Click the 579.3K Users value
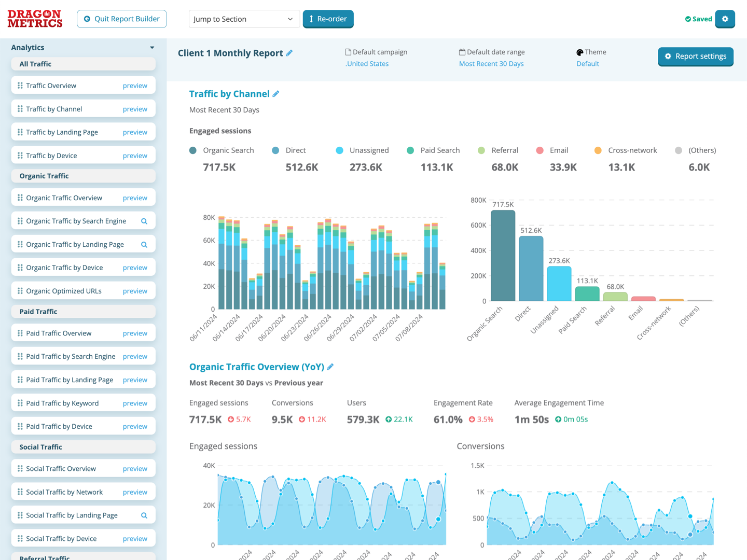Image resolution: width=747 pixels, height=560 pixels. [363, 419]
